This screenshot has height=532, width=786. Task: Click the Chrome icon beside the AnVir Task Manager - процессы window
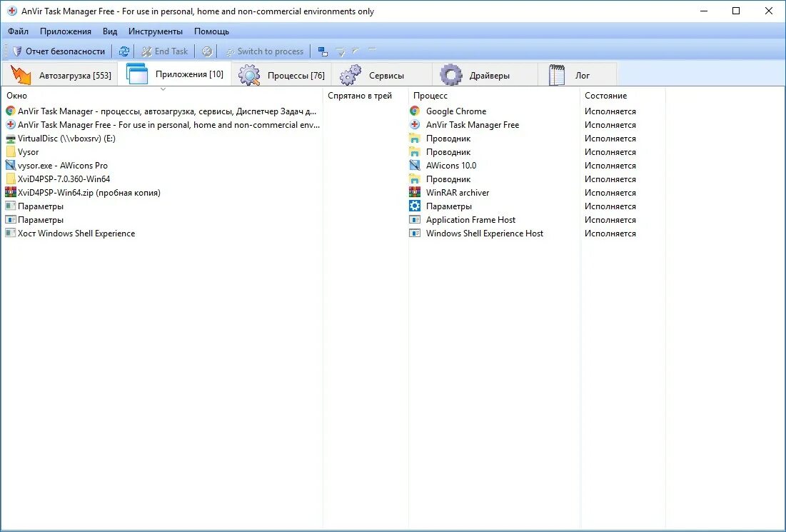tap(11, 111)
